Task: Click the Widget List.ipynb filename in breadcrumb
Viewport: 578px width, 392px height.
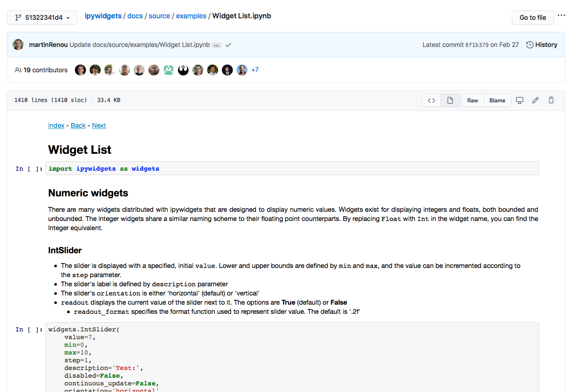Action: click(242, 16)
